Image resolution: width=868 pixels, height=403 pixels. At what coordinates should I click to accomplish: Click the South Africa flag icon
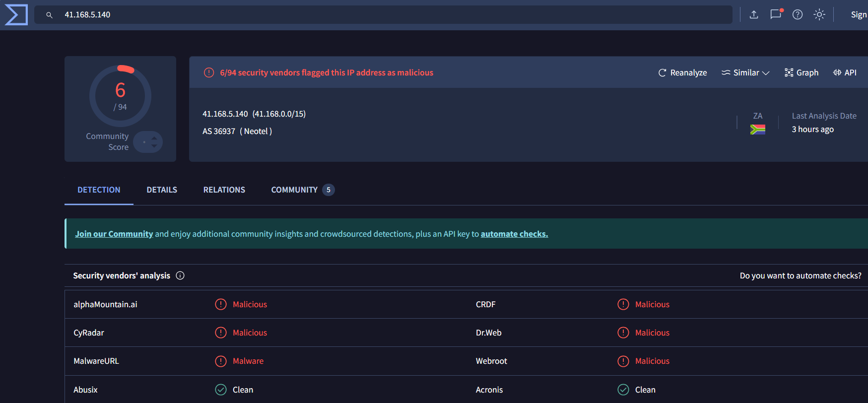click(758, 130)
